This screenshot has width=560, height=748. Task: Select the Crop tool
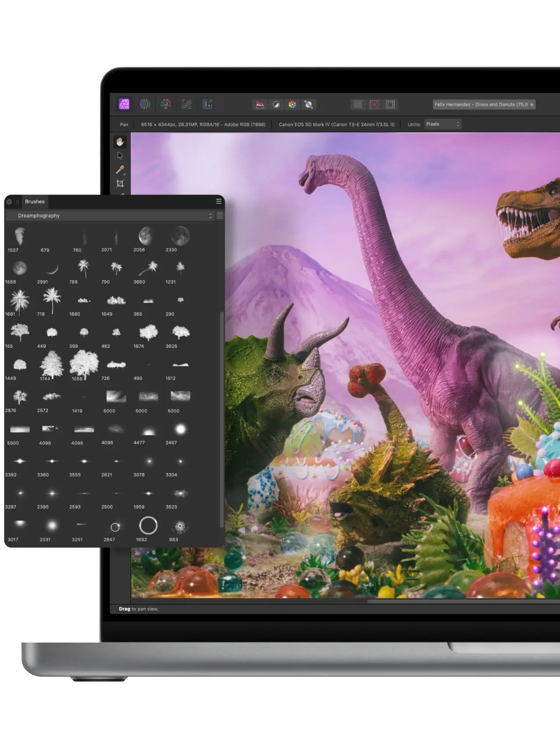120,184
